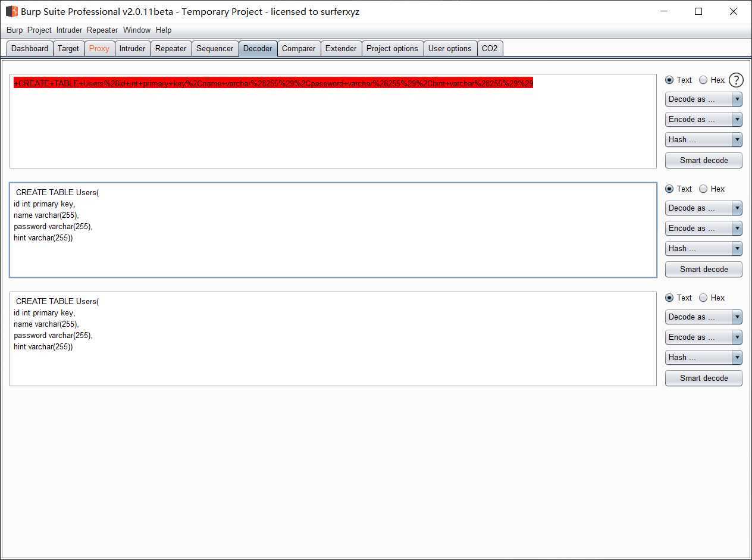Click the Burp Suite logo in title bar
Viewport: 752px width, 560px height.
tap(12, 11)
